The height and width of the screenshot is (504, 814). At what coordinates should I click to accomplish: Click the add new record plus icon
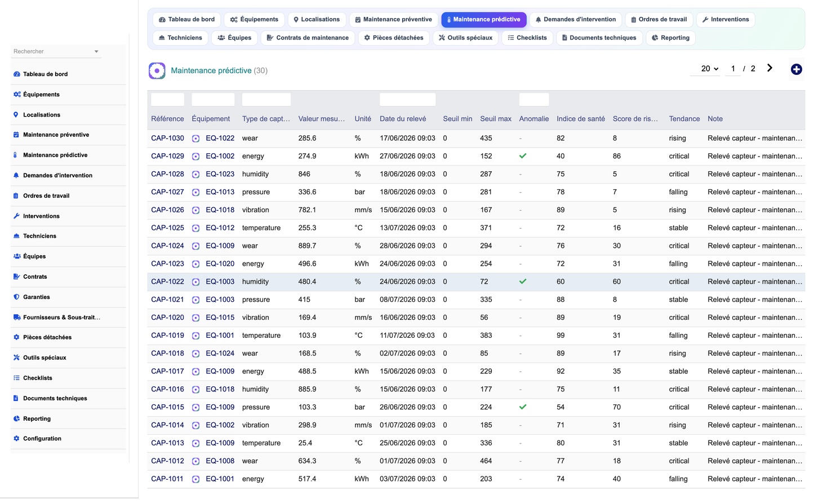click(x=796, y=69)
